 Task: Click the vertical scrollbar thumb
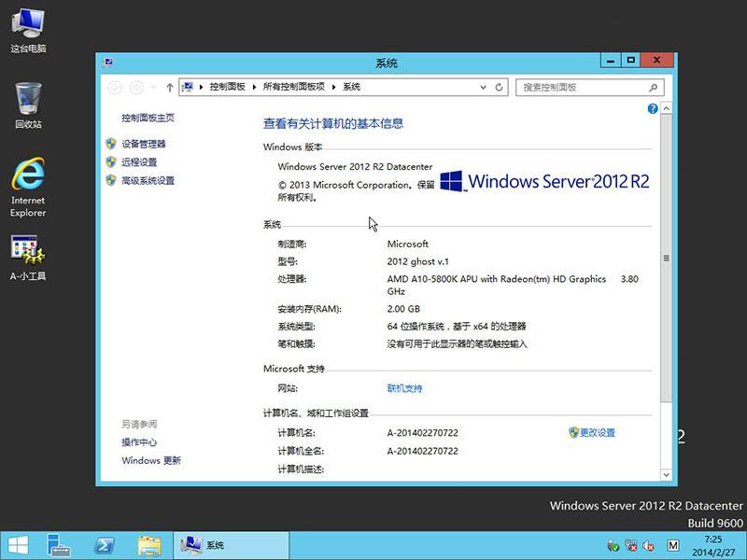pos(667,259)
